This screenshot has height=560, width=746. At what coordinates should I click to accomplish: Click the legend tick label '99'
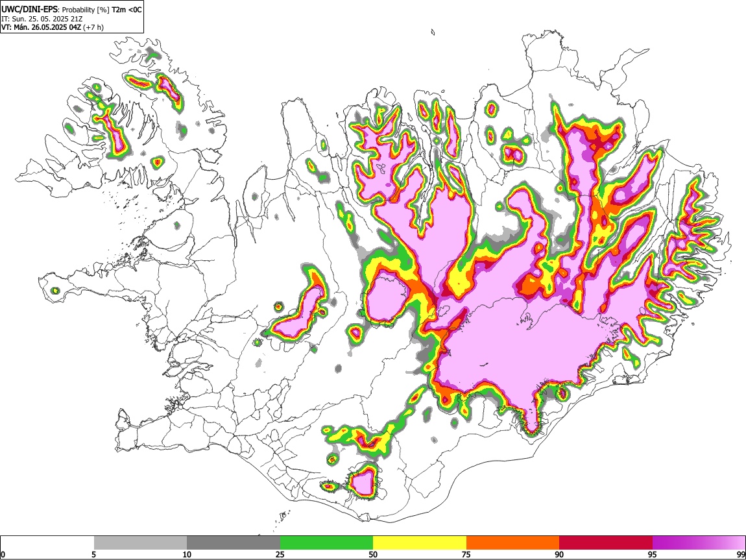click(x=741, y=554)
